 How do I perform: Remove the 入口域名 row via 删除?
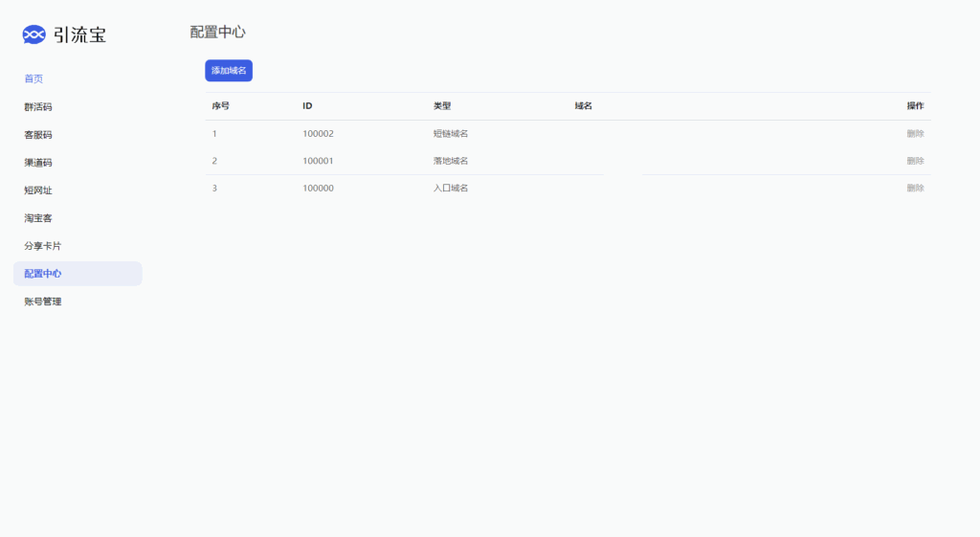coord(915,189)
